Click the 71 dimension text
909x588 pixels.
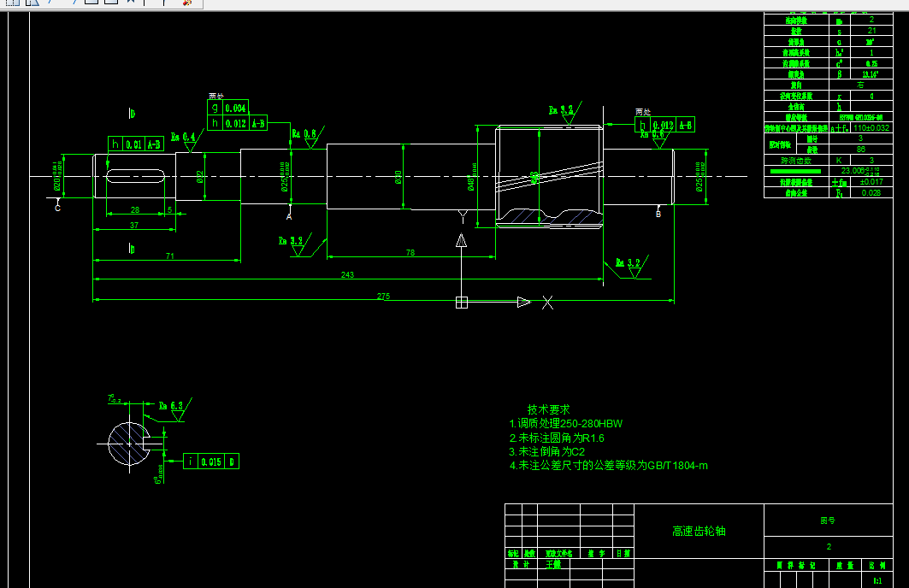pos(170,256)
